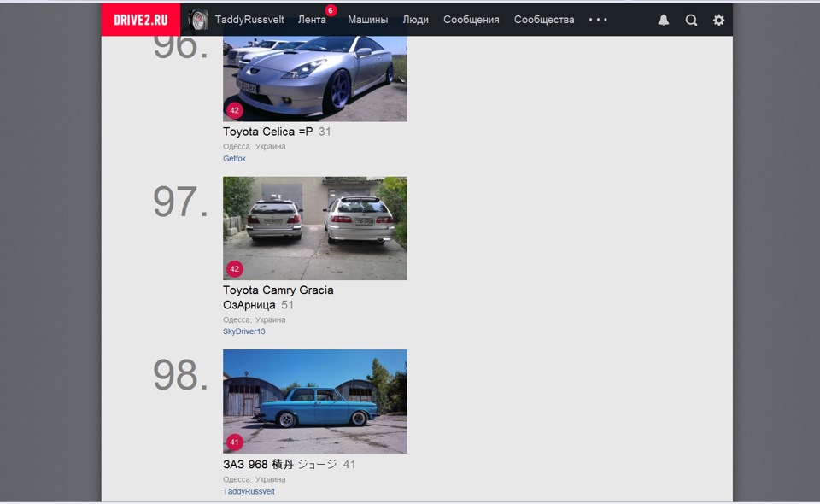Open Camry Gracia wagons photo

coord(315,228)
